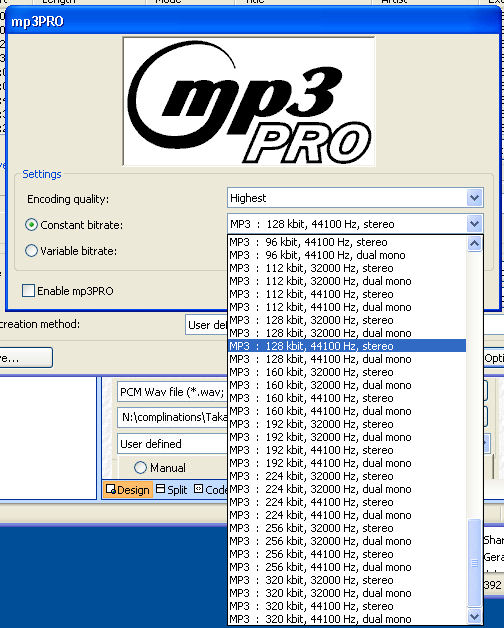The height and width of the screenshot is (628, 504).
Task: Choose MP3 96 kbit 44100 Hz stereo
Action: pyautogui.click(x=347, y=242)
